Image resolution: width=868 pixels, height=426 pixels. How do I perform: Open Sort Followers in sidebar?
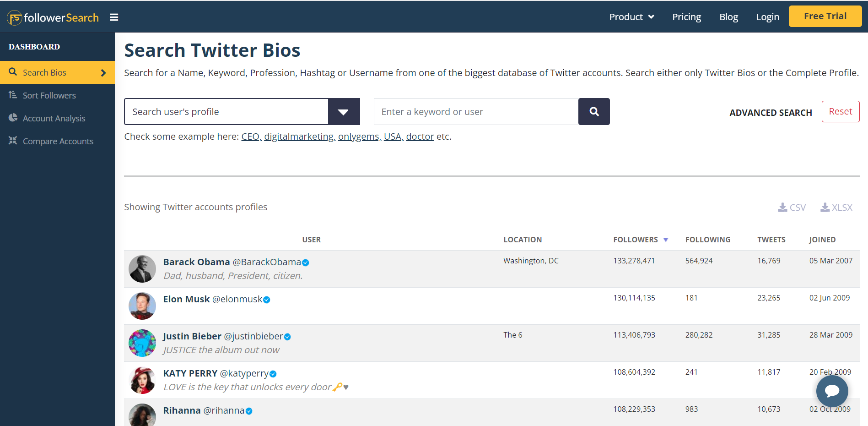[49, 95]
